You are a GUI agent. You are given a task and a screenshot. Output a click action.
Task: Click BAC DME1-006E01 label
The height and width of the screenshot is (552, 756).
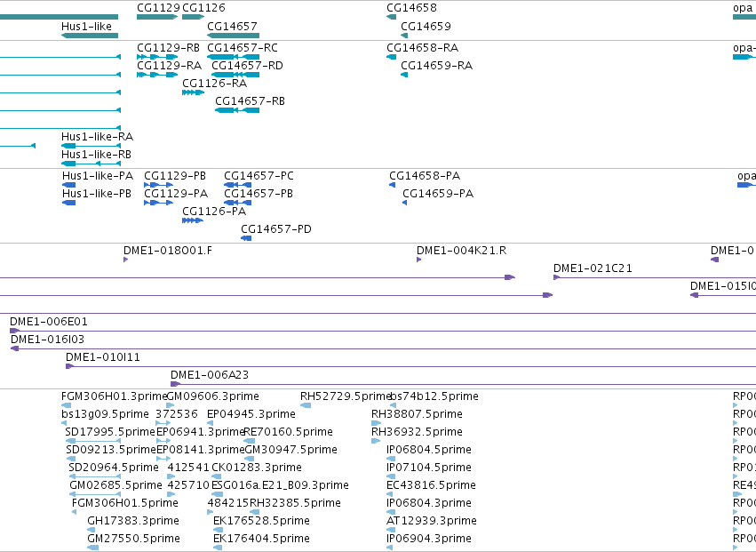click(x=49, y=322)
